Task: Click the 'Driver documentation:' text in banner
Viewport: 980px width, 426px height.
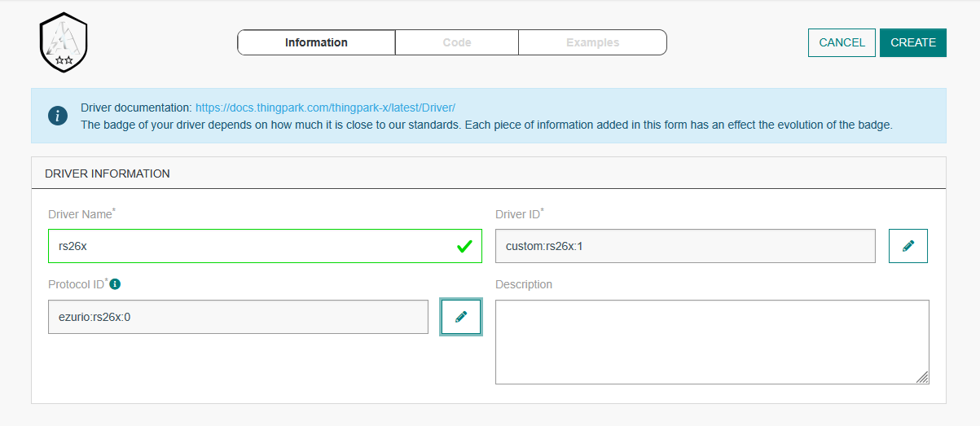Action: [136, 108]
